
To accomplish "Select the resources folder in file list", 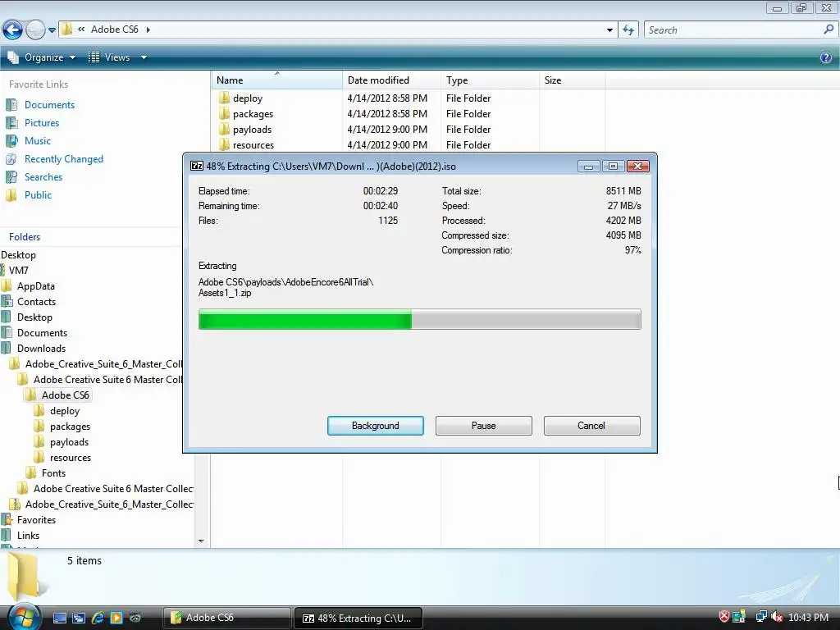I will tap(253, 144).
